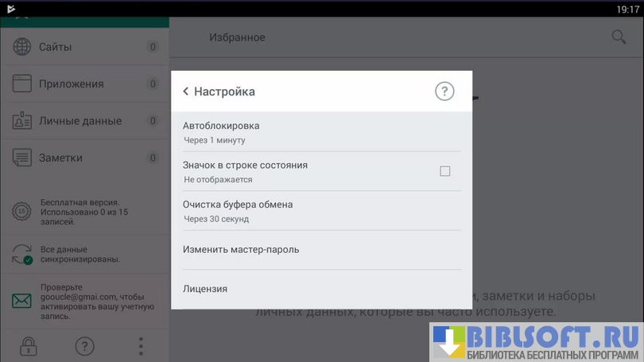Viewport: 644px width, 362px height.
Task: Click the globe icon next to Сайты
Action: click(x=21, y=47)
